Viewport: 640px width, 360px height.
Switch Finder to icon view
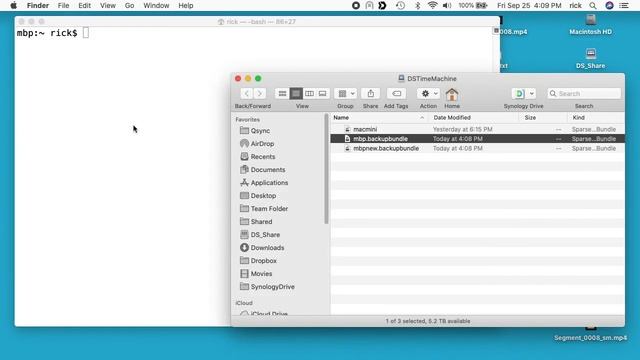click(282, 93)
